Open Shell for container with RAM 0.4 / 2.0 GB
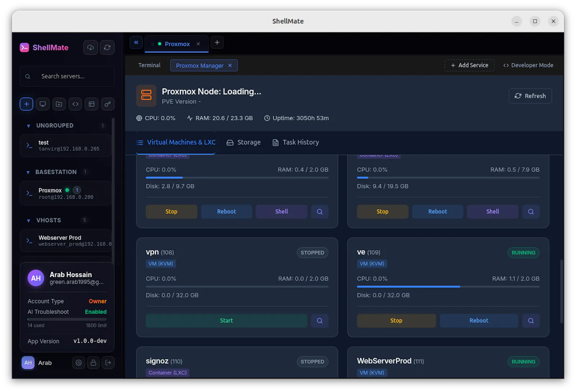 282,212
